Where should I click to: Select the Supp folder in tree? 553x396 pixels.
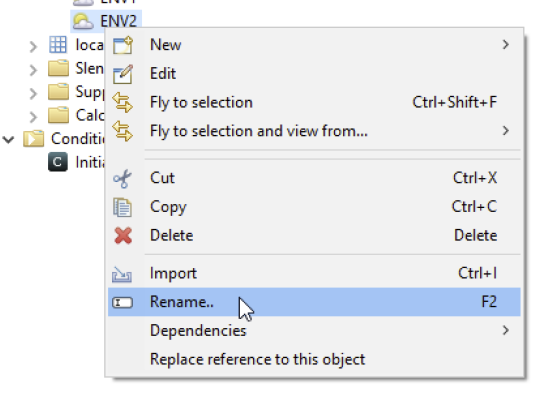click(x=76, y=92)
